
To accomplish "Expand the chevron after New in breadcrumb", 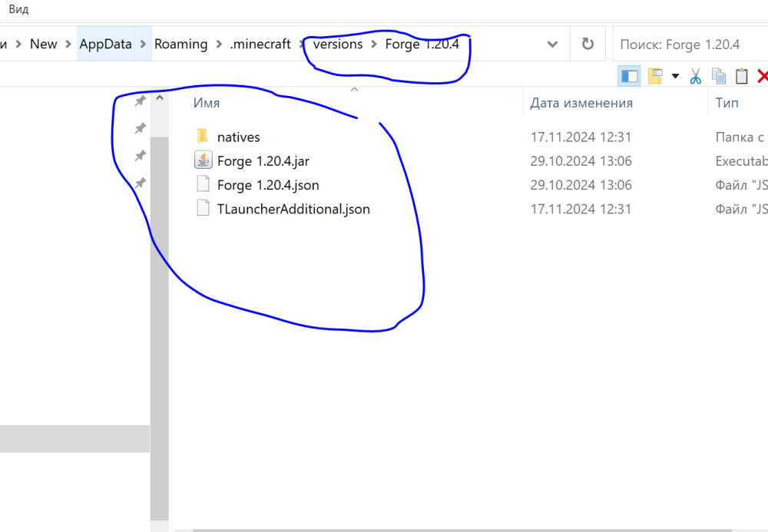I will (x=68, y=44).
